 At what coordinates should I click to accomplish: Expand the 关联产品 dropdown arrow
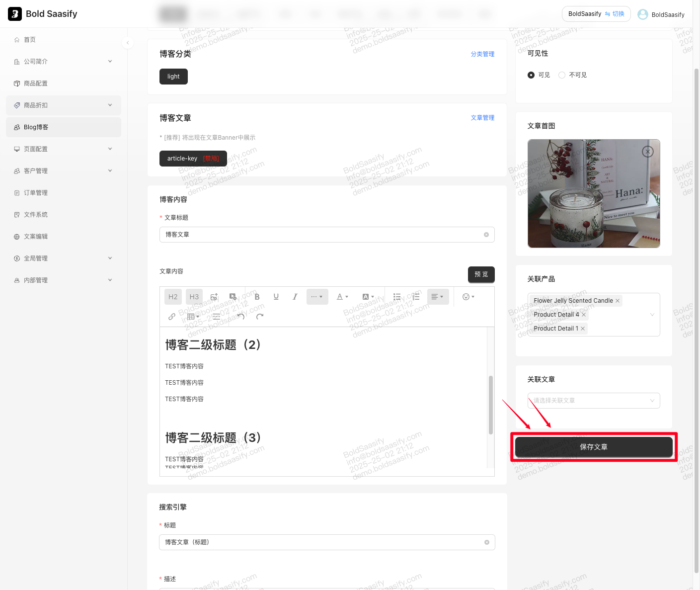point(652,315)
